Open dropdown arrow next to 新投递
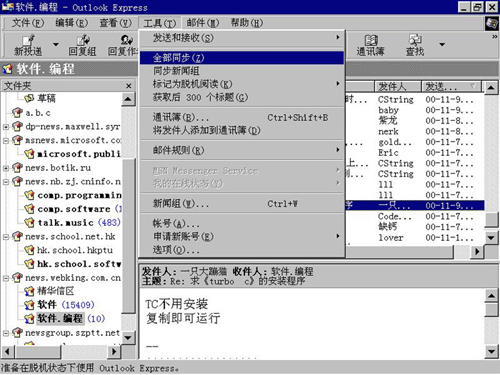 coord(56,44)
